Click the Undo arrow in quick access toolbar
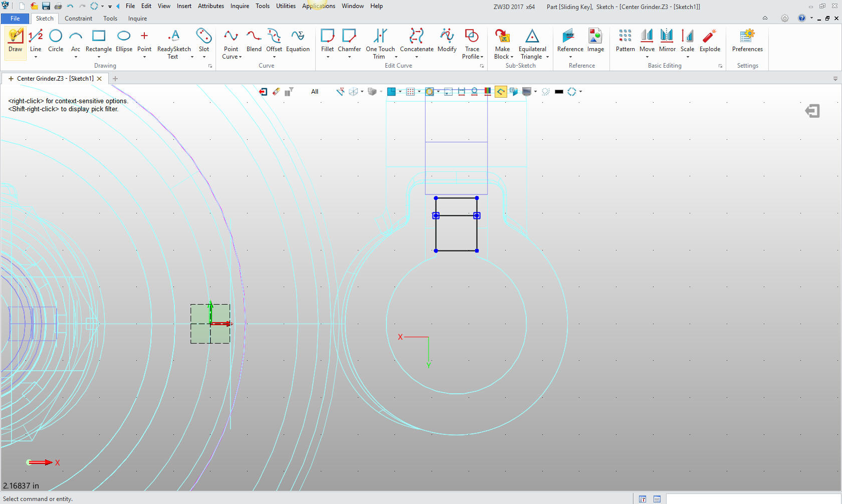Viewport: 842px width, 504px height. click(x=70, y=6)
